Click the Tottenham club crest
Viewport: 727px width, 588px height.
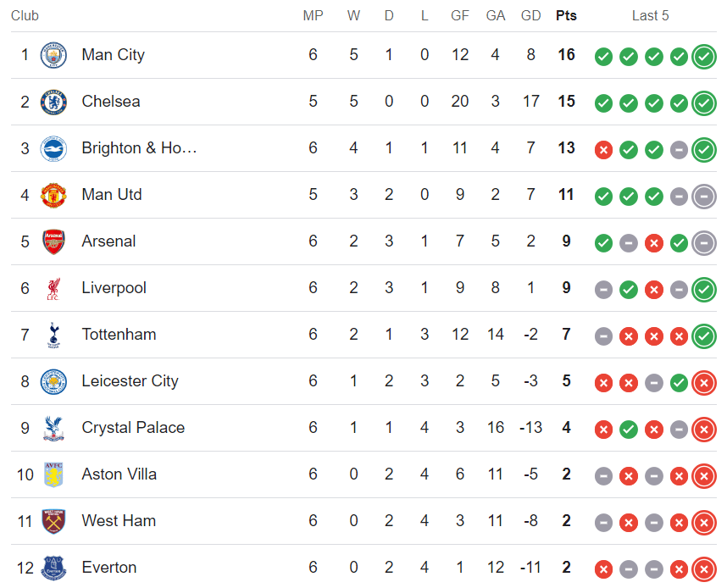[x=53, y=335]
